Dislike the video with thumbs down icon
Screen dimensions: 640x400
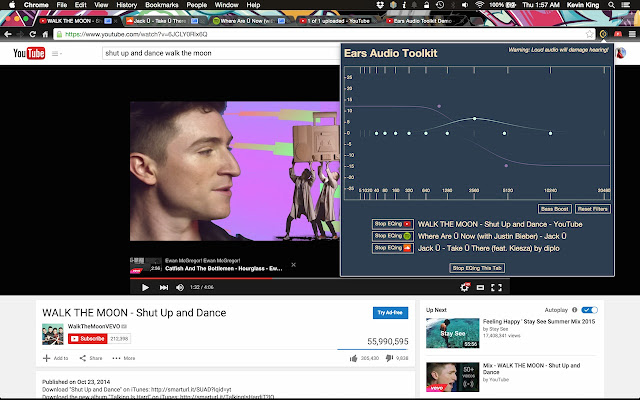(389, 358)
